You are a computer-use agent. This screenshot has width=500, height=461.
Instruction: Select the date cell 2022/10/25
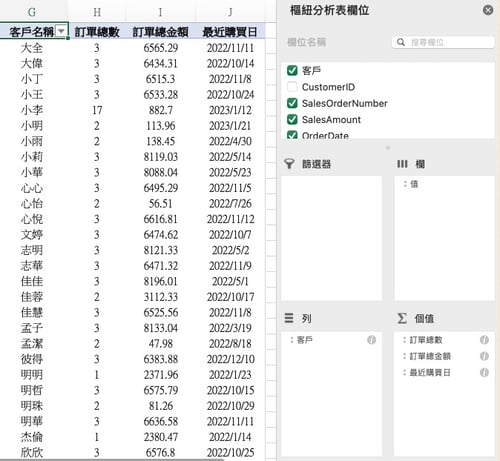coord(230,452)
